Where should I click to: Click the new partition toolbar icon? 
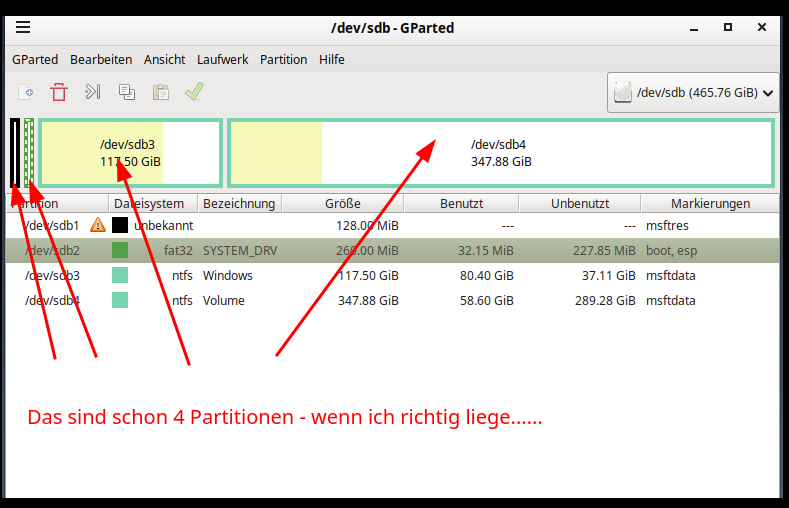[27, 92]
